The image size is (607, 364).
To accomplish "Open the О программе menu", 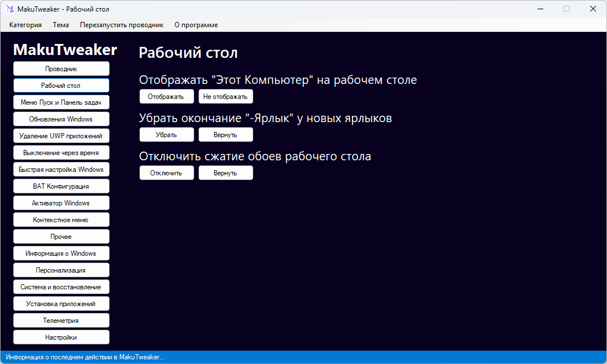I will coord(196,25).
